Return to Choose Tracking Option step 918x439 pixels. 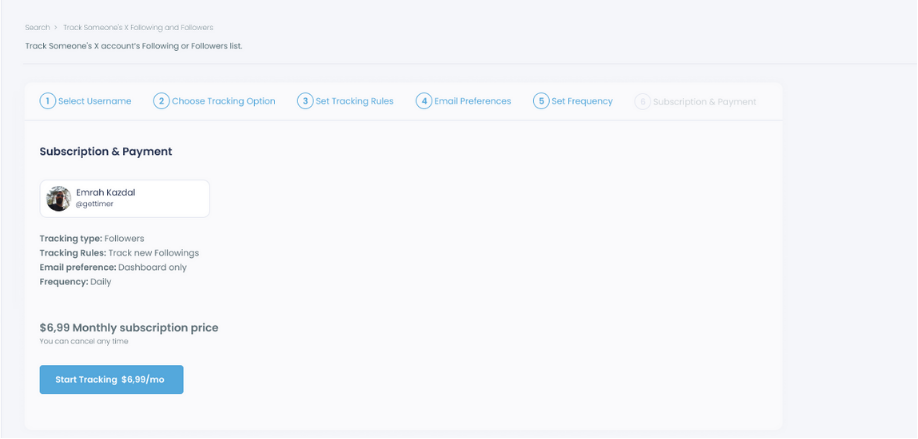point(223,101)
